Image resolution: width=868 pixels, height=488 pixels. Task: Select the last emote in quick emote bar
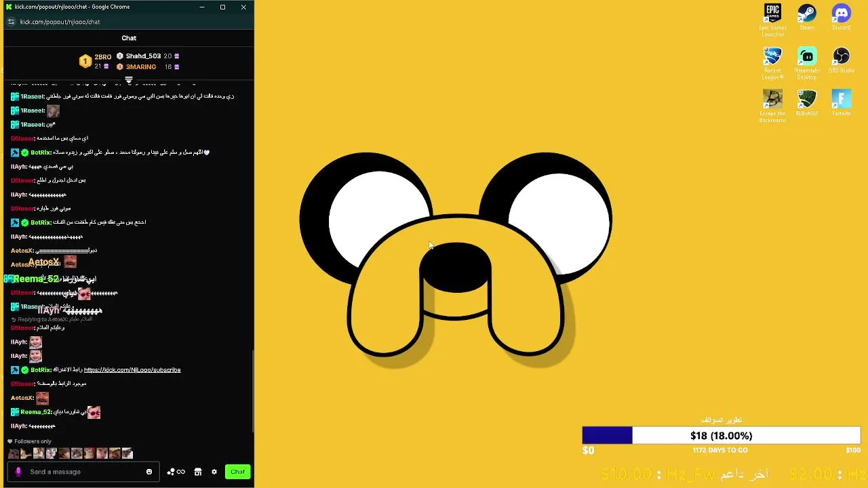click(x=127, y=453)
